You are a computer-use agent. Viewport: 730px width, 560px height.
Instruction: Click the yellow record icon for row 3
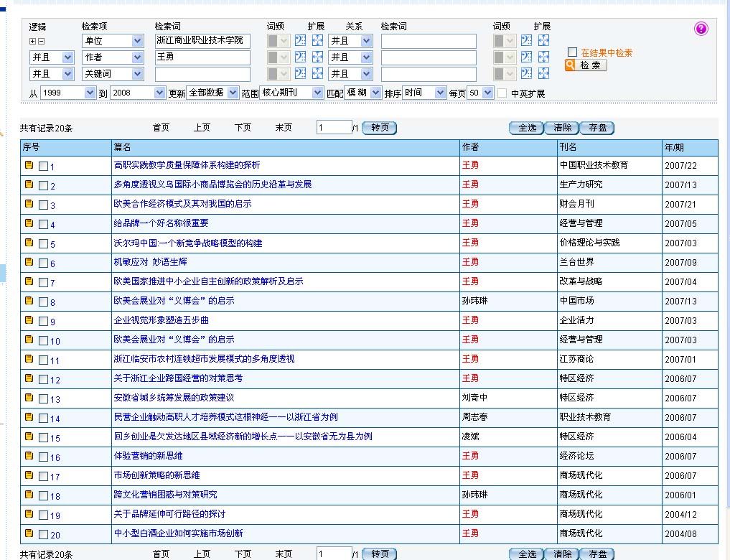pos(29,203)
